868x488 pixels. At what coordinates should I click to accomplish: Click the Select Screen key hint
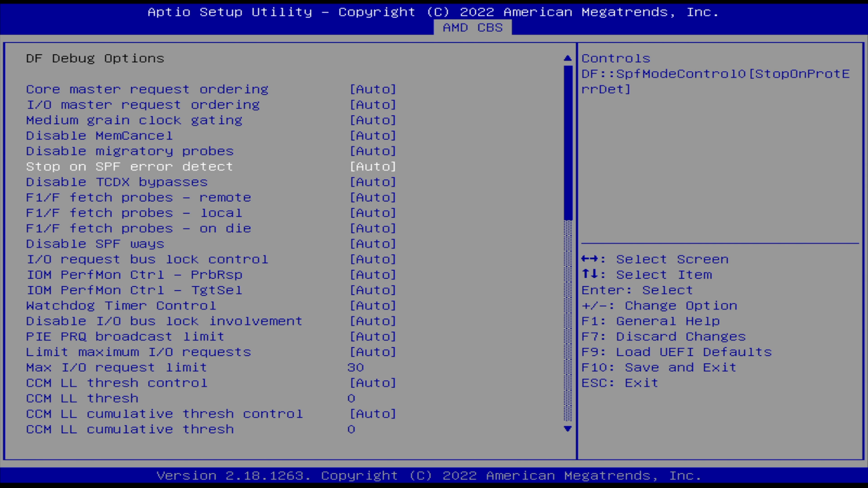click(655, 260)
